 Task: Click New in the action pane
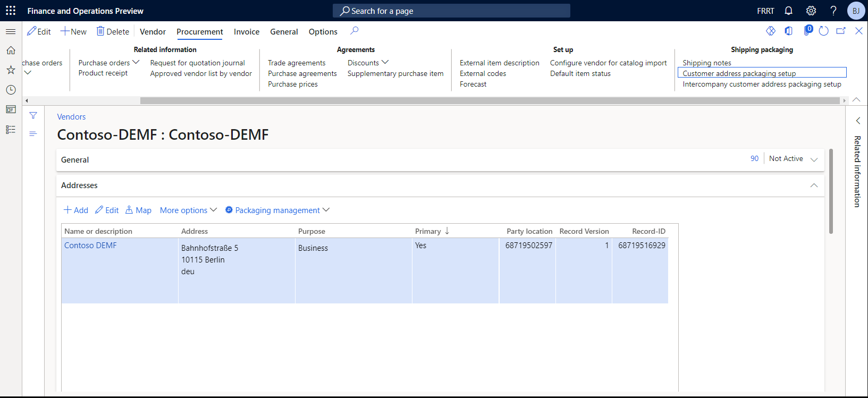(73, 31)
